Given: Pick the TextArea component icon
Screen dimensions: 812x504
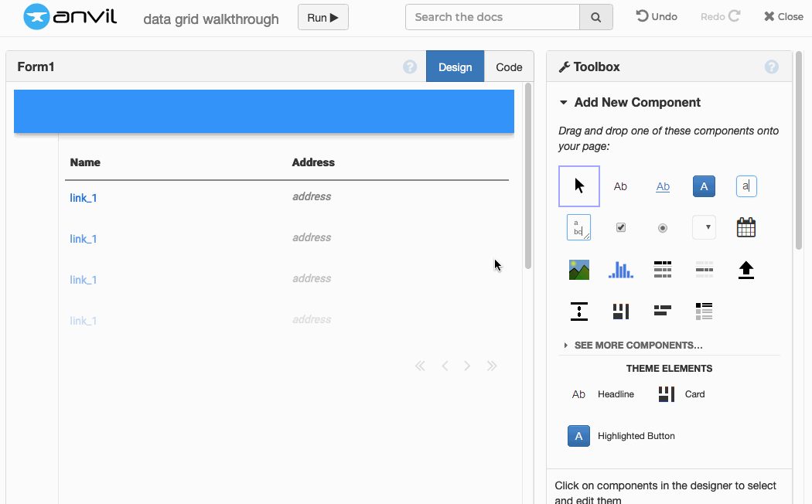Looking at the screenshot, I should (579, 228).
